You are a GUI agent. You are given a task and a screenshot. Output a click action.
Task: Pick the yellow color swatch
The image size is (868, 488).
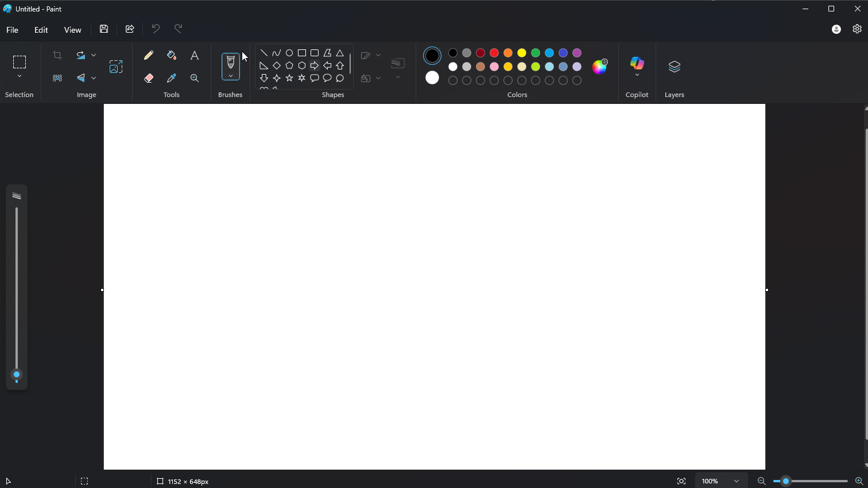coord(522,53)
